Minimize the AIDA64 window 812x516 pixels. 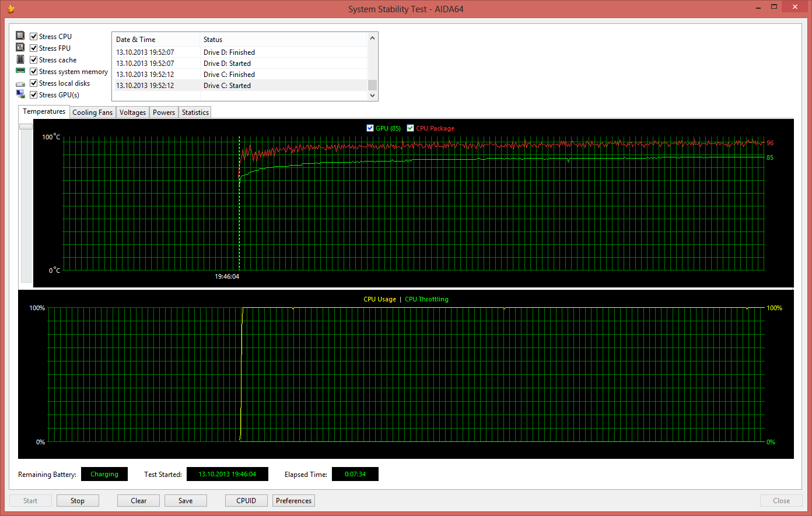pyautogui.click(x=758, y=8)
